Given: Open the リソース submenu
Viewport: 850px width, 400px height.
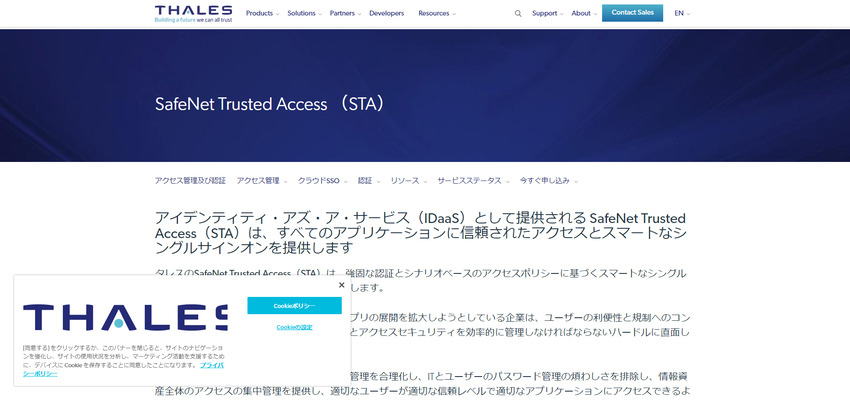Looking at the screenshot, I should pos(409,181).
